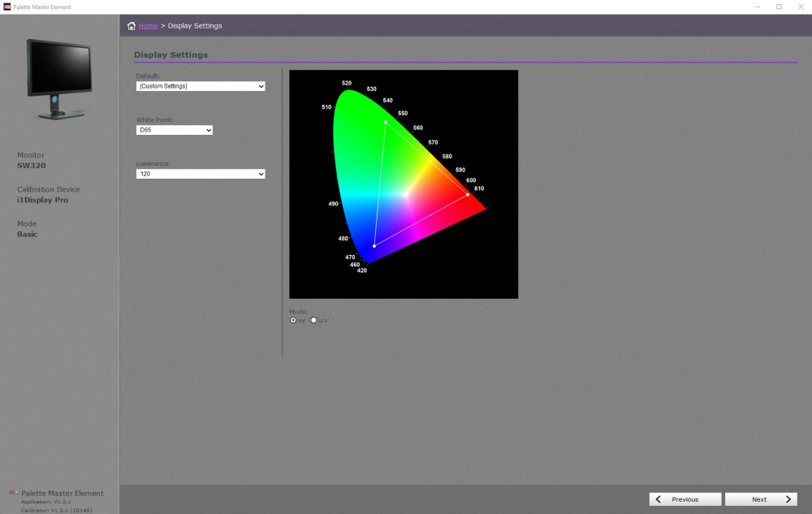Click the home icon in breadcrumb
Screen dimensions: 812x514
click(132, 25)
